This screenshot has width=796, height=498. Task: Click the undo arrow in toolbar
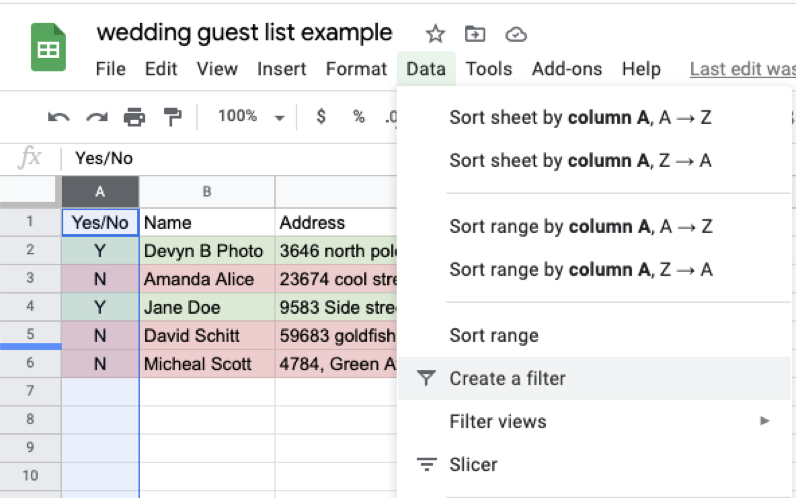pos(58,117)
